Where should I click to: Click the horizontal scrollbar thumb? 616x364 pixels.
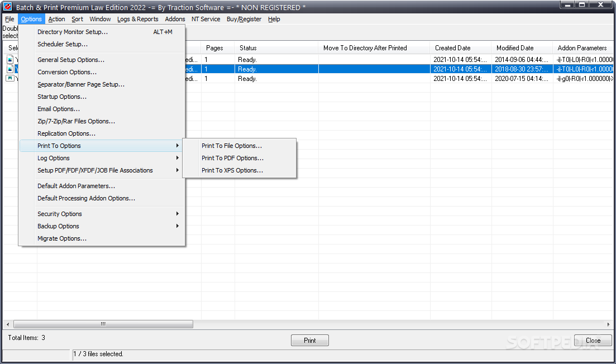point(103,324)
